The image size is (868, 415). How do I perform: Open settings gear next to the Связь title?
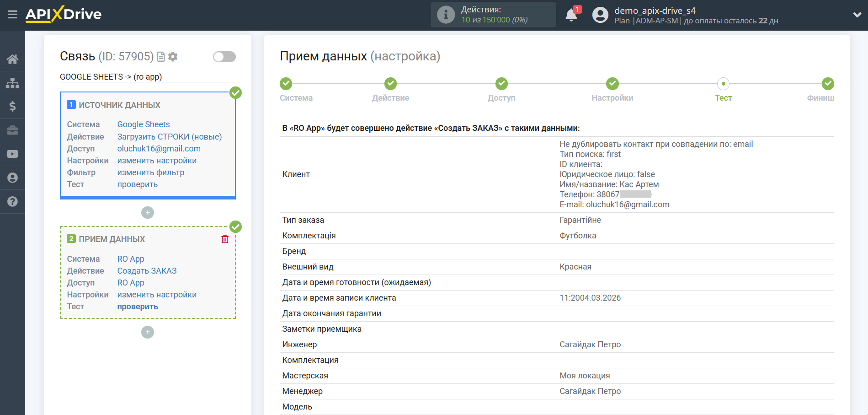pyautogui.click(x=173, y=56)
